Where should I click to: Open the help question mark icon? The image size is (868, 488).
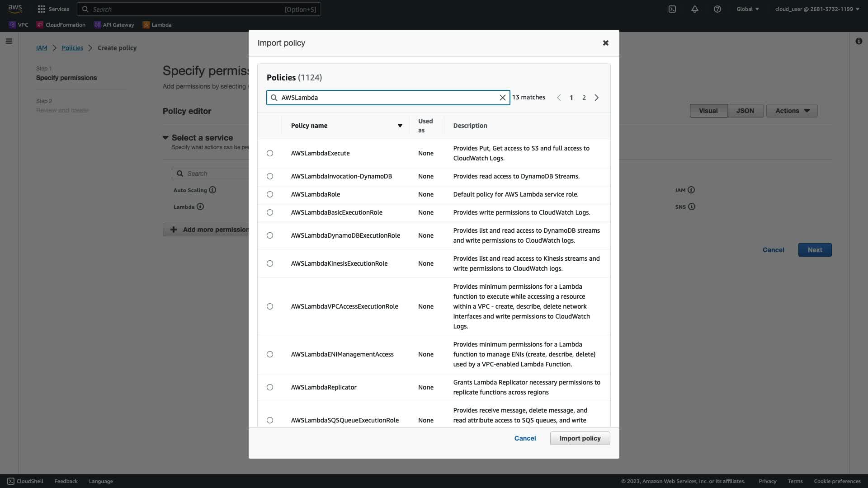(717, 9)
